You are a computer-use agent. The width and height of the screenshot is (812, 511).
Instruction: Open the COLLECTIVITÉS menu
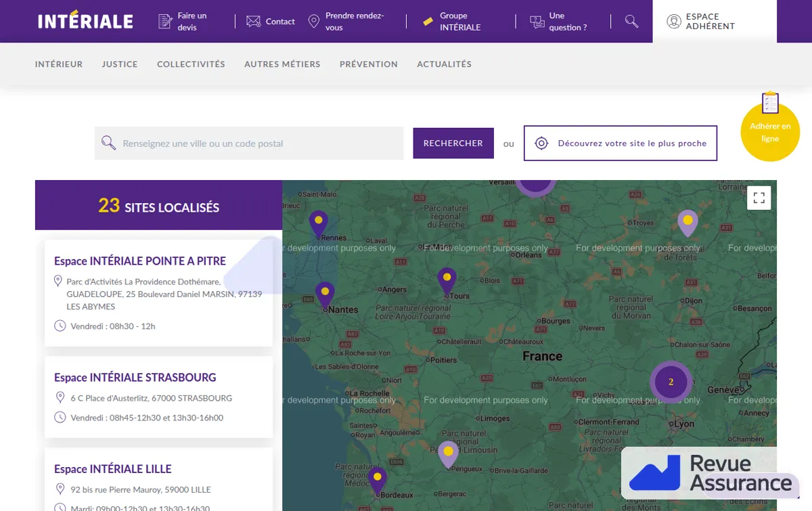click(191, 64)
